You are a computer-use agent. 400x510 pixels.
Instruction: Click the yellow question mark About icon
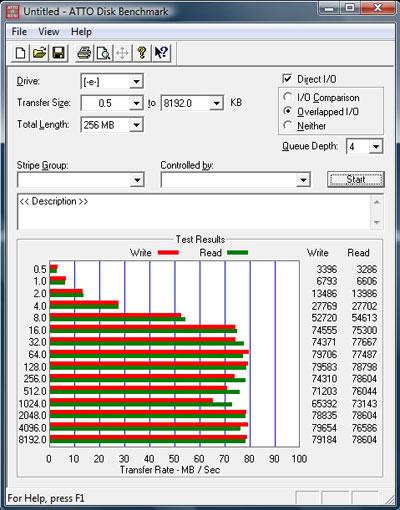pos(142,53)
